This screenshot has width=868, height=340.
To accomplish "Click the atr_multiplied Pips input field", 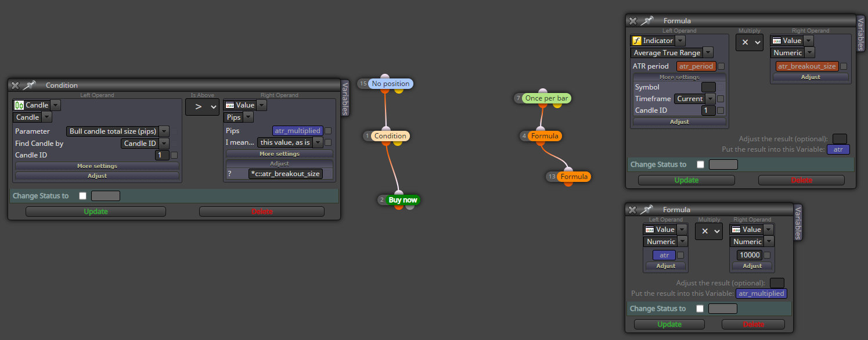I will pos(297,131).
